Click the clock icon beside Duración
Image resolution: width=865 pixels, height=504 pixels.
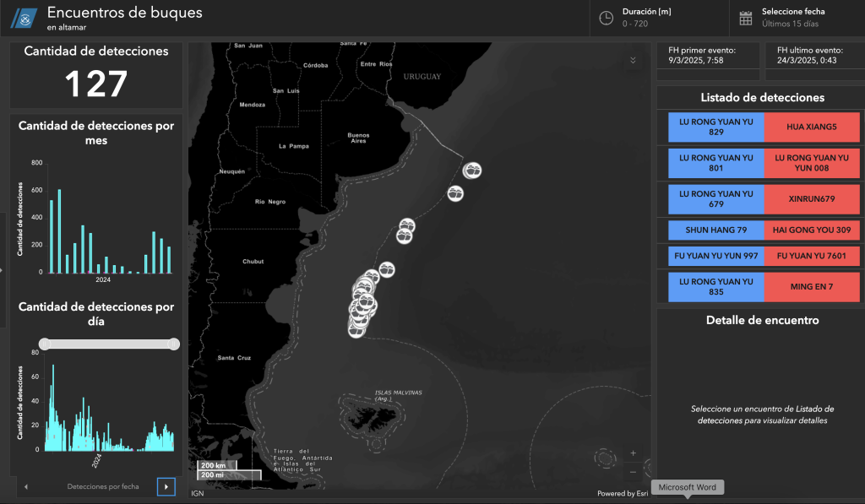coord(606,18)
